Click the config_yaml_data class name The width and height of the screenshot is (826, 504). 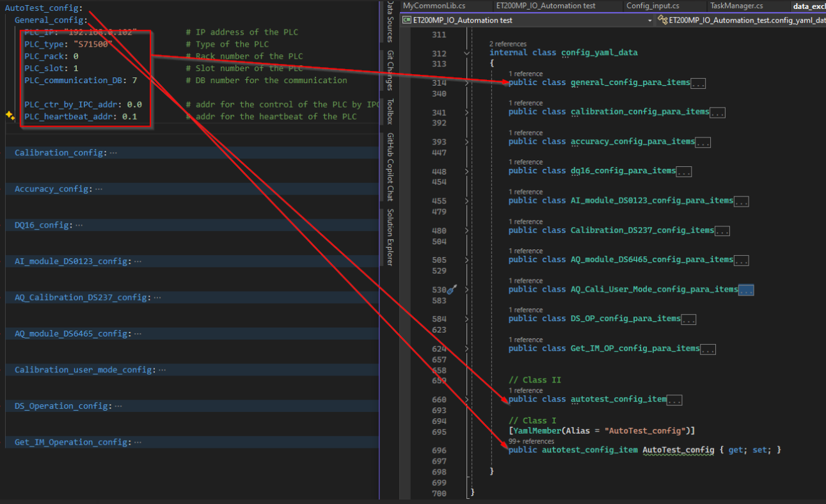click(599, 53)
